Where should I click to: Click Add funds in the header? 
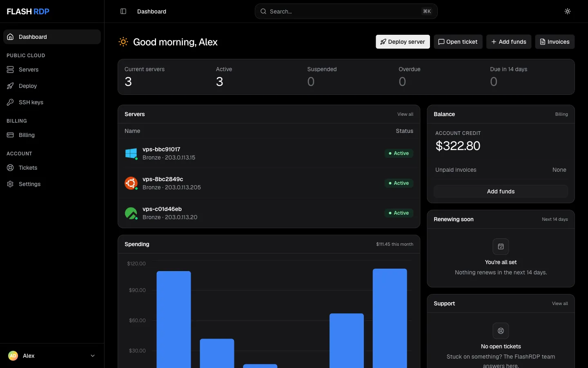509,42
